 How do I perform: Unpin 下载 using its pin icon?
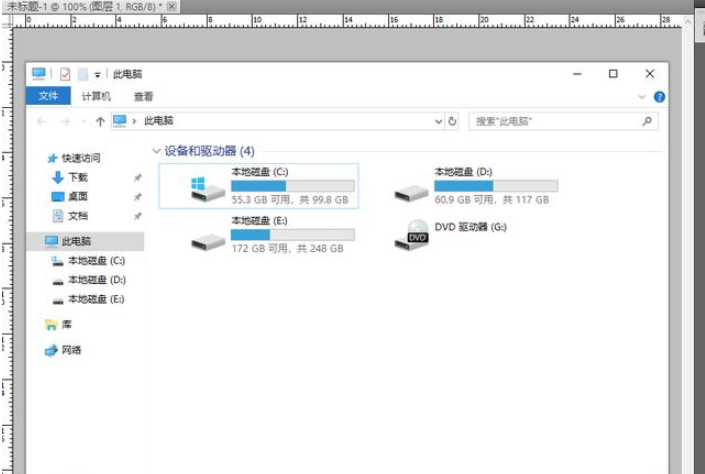tap(138, 178)
